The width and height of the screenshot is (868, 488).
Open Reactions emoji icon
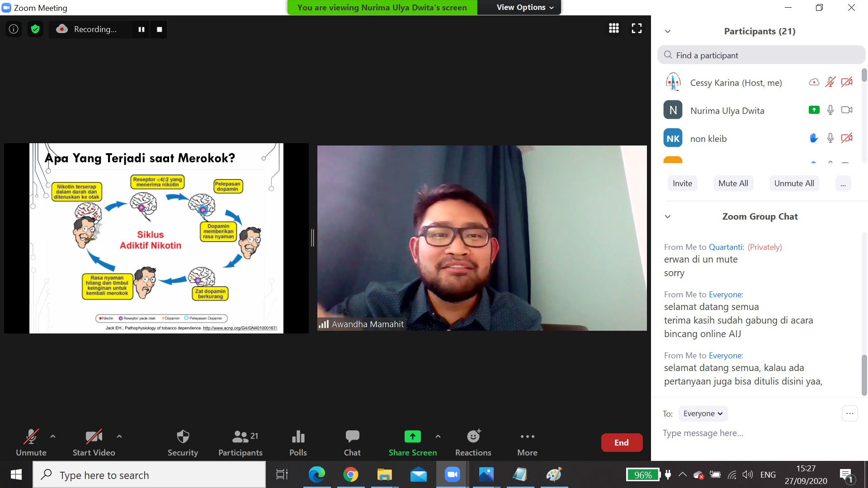(x=473, y=436)
